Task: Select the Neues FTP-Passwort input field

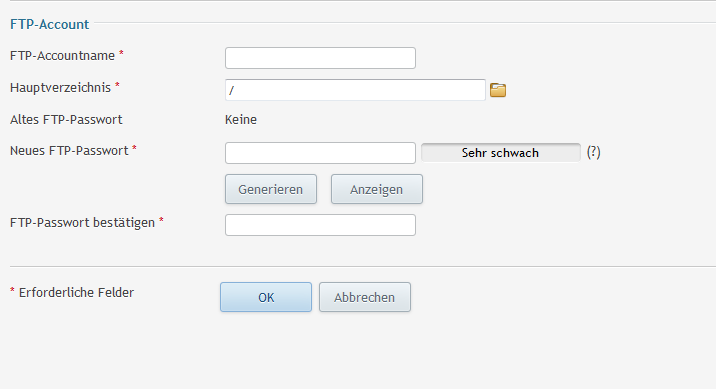Action: (x=320, y=153)
